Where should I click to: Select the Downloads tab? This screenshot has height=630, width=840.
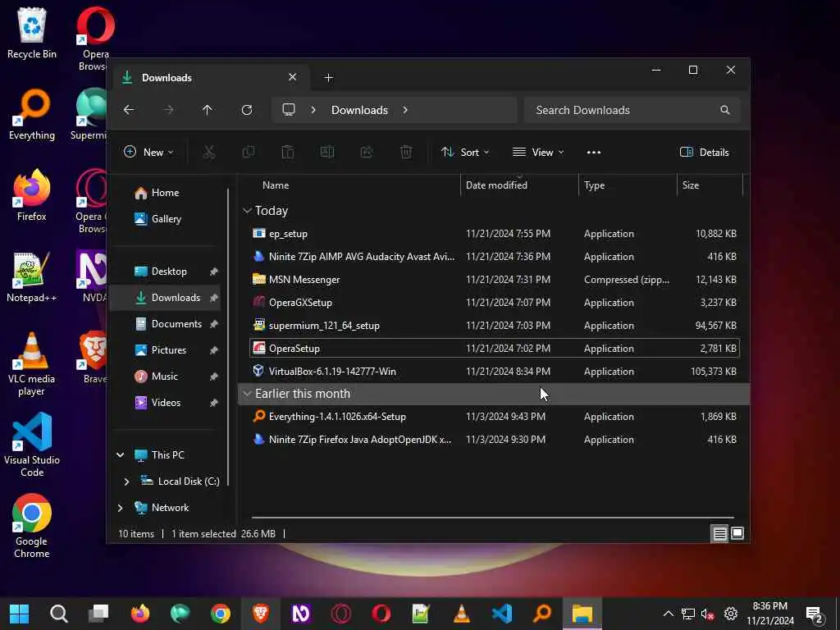pos(209,78)
